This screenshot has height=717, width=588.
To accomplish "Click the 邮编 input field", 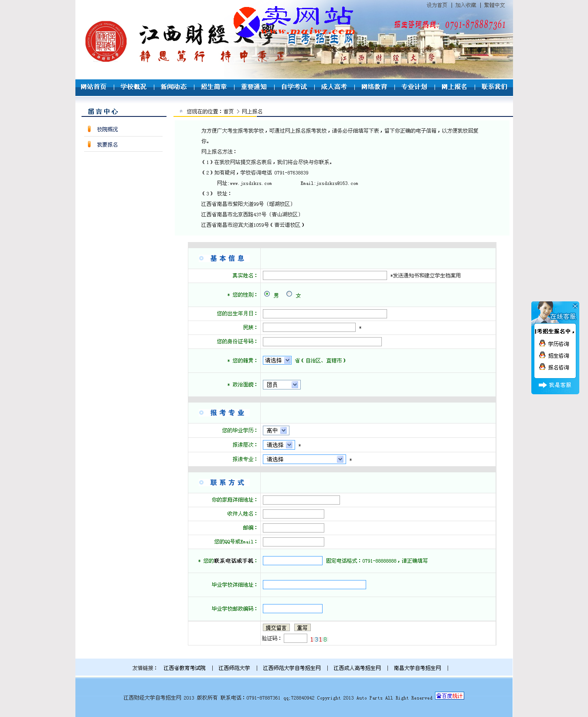I will (x=293, y=528).
